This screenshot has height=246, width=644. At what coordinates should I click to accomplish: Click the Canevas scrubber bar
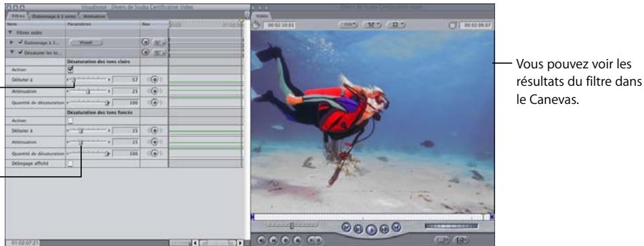[373, 217]
